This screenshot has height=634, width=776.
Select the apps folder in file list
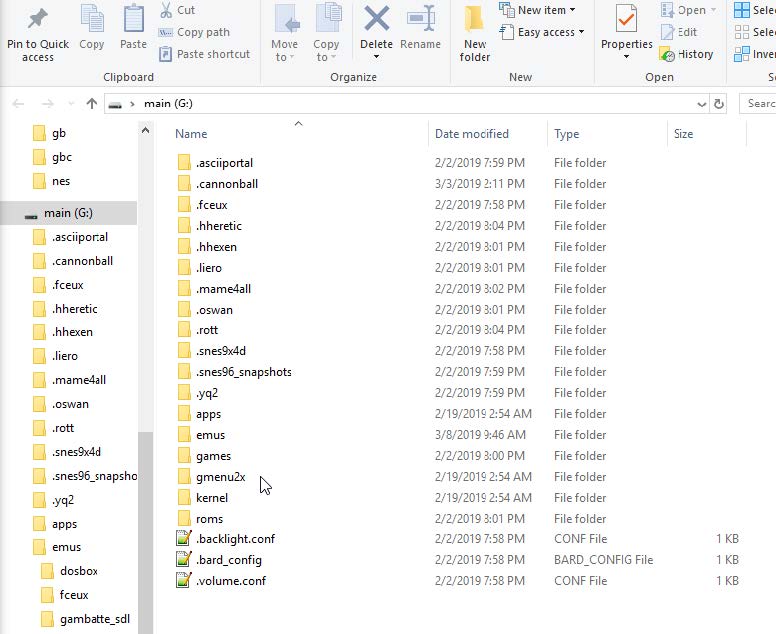208,414
